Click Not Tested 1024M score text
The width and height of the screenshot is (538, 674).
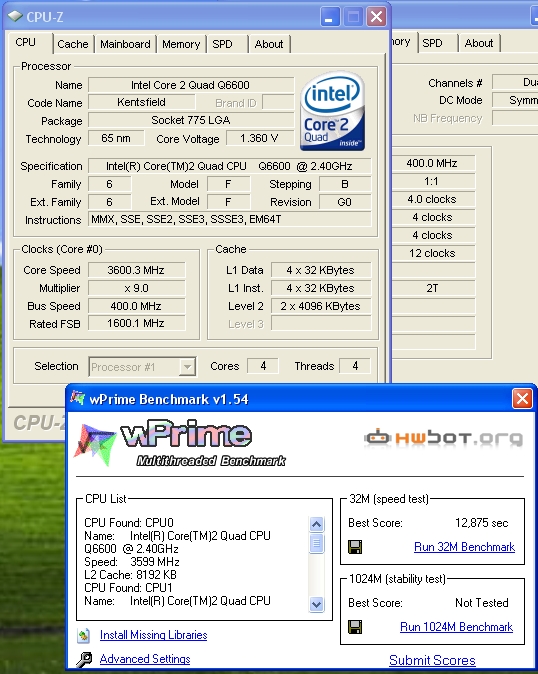pyautogui.click(x=482, y=603)
